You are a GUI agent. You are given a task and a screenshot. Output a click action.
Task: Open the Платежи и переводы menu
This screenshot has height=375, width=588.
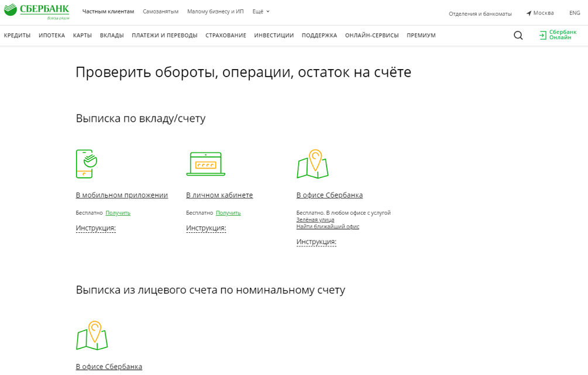164,36
